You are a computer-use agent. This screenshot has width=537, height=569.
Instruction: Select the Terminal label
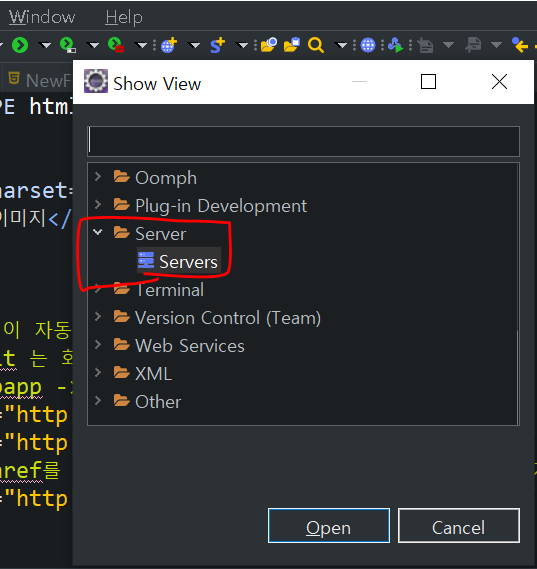169,290
